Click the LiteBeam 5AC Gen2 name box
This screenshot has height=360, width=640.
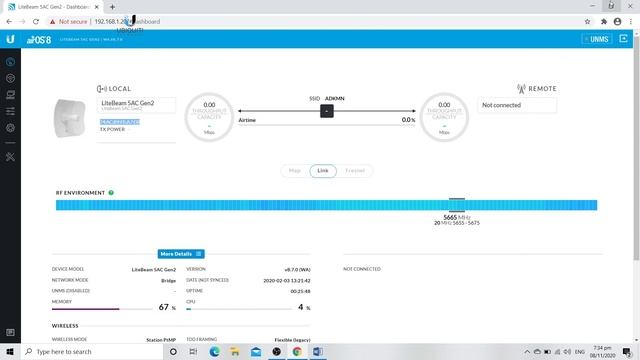click(x=136, y=105)
